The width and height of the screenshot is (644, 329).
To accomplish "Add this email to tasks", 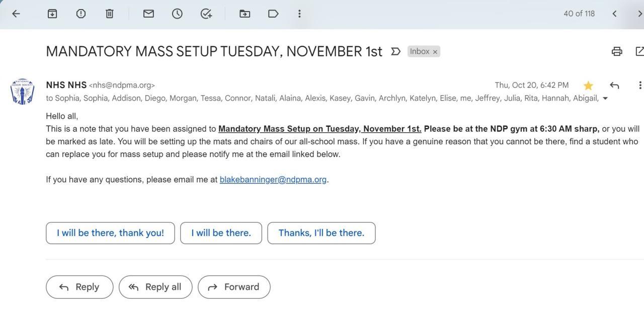I will (x=206, y=14).
